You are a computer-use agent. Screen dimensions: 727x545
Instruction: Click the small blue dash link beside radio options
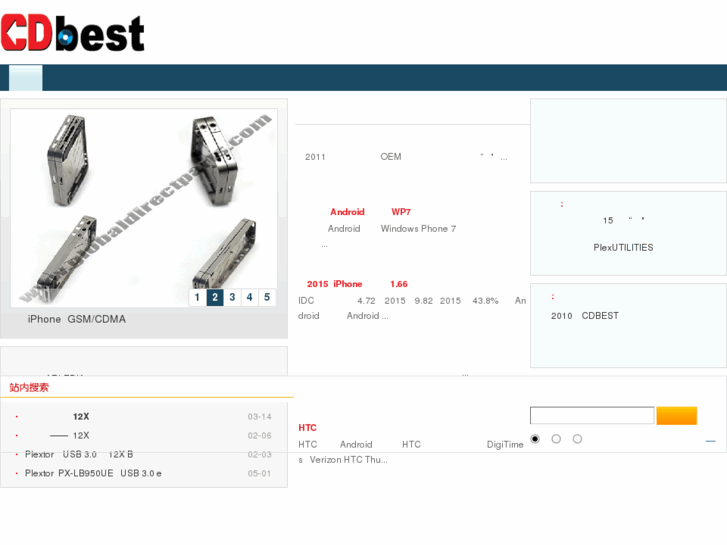click(710, 441)
